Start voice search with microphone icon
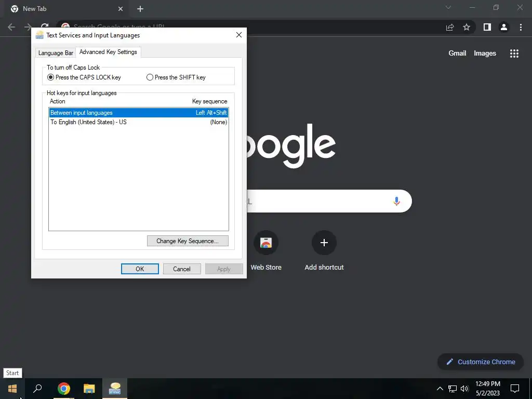 click(396, 201)
